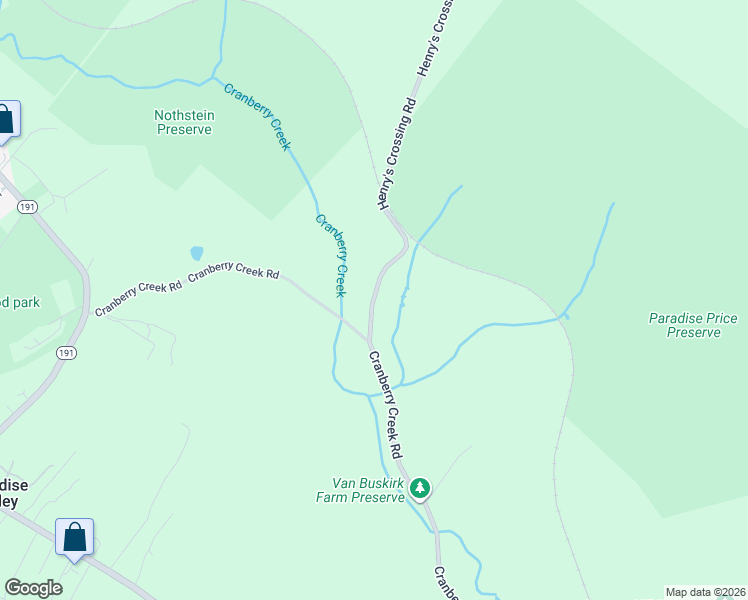Open the Van Buskirk Farm Preserve text label

[x=360, y=490]
